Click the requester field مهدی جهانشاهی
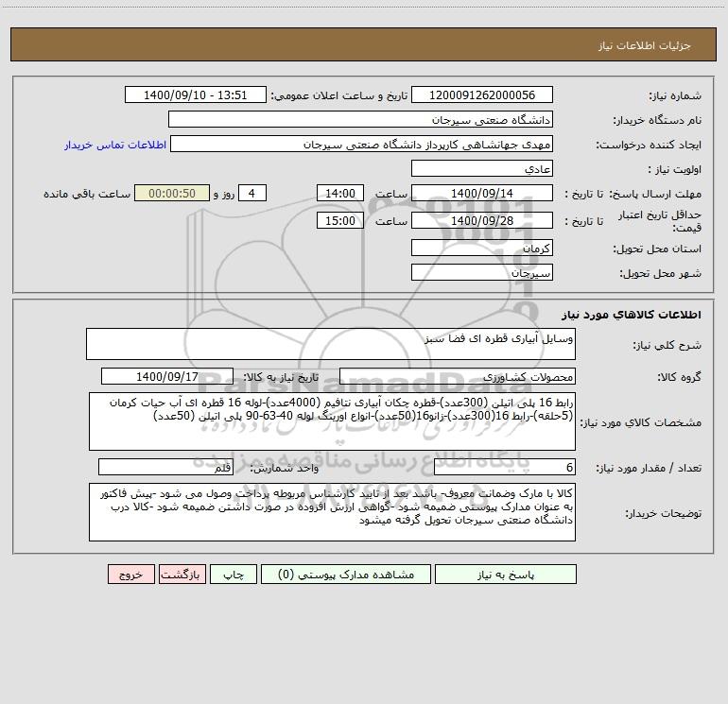This screenshot has height=704, width=728. [x=361, y=144]
